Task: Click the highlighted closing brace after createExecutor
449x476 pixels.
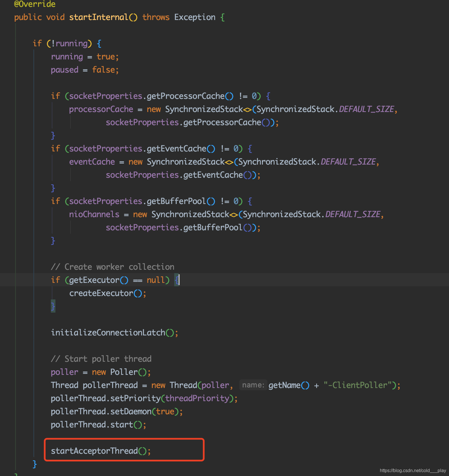Action: click(x=53, y=306)
